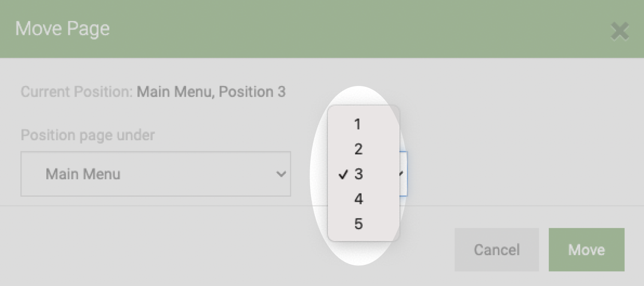The height and width of the screenshot is (286, 644).
Task: Choose position 5 at the list bottom
Action: pyautogui.click(x=363, y=224)
